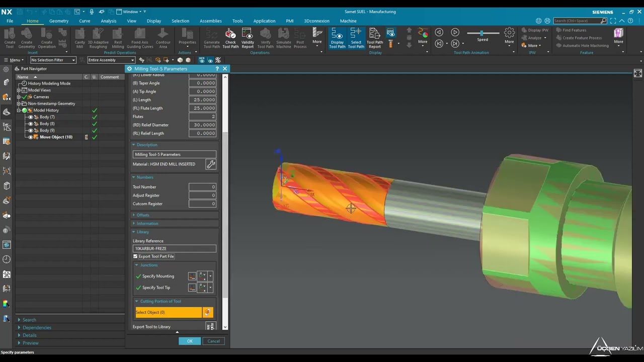The width and height of the screenshot is (644, 362).
Task: Click the Library Reference input field
Action: (175, 248)
